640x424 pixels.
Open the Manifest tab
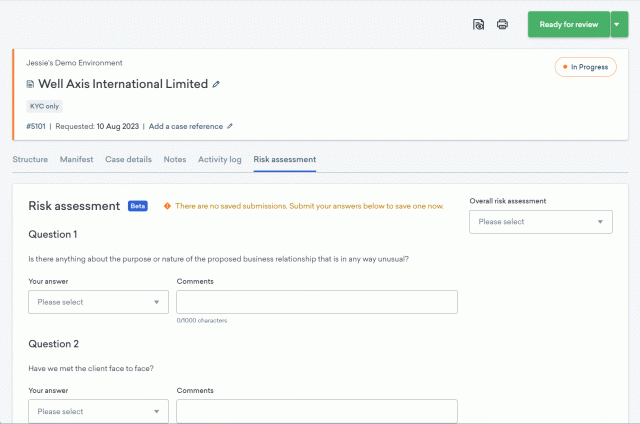click(x=76, y=159)
